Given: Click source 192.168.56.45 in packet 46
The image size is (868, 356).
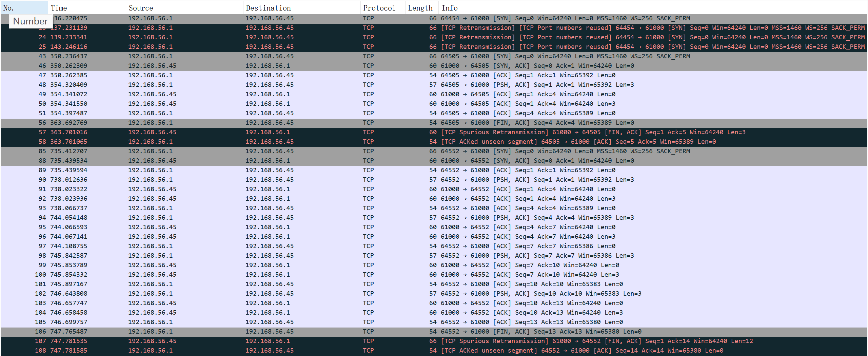Looking at the screenshot, I should [152, 66].
